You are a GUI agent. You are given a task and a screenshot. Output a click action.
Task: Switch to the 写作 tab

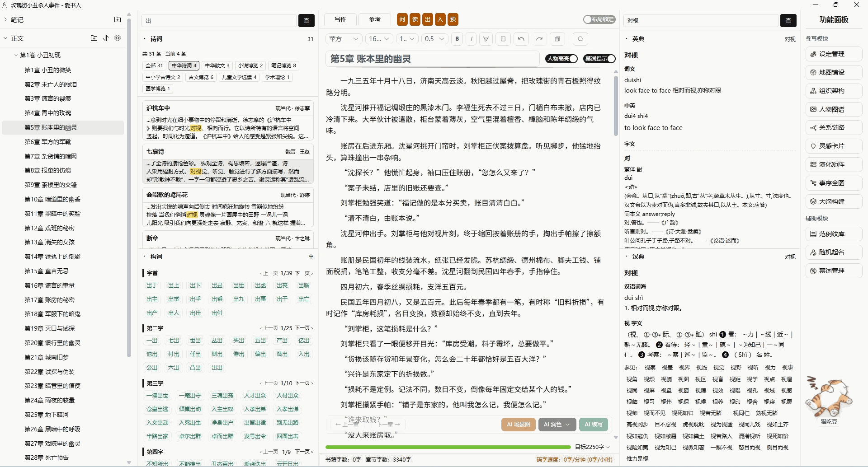[340, 19]
